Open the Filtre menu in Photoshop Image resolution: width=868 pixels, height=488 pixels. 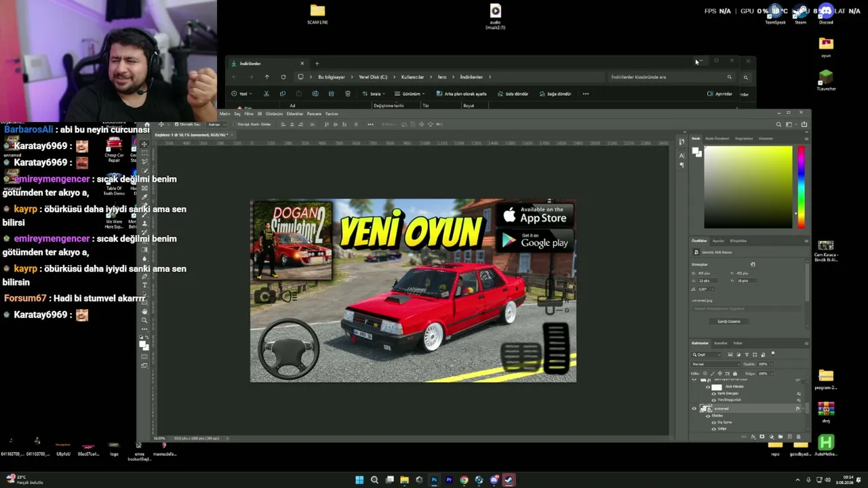tap(249, 114)
